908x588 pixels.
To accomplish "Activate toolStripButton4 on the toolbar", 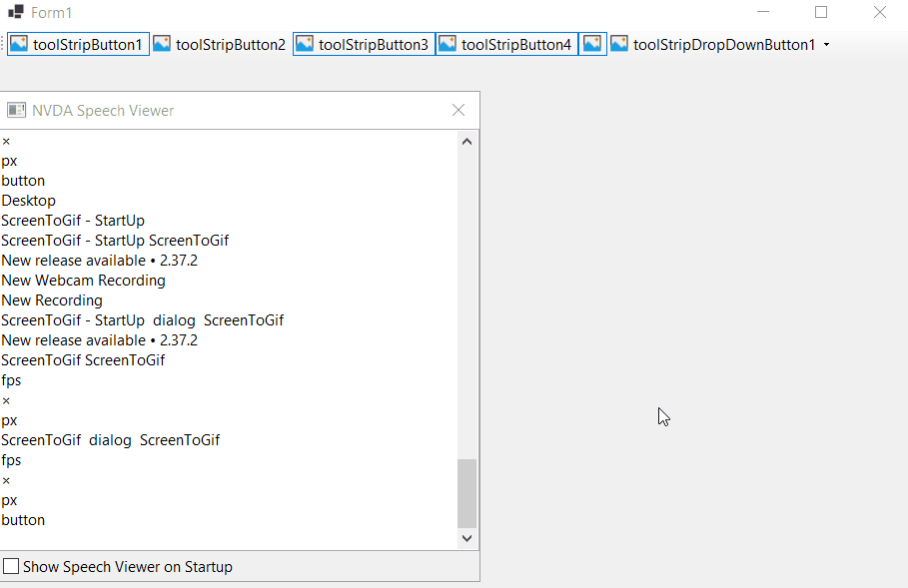I will (x=505, y=43).
